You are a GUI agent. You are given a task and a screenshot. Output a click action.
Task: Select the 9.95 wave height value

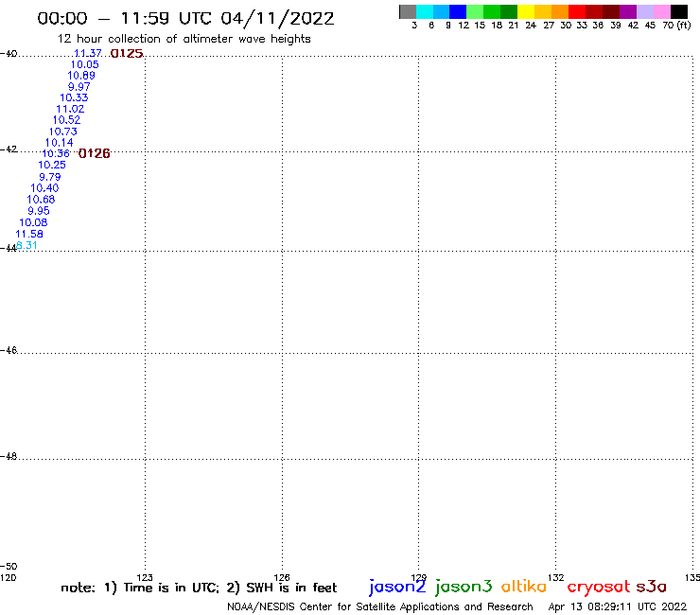click(39, 211)
